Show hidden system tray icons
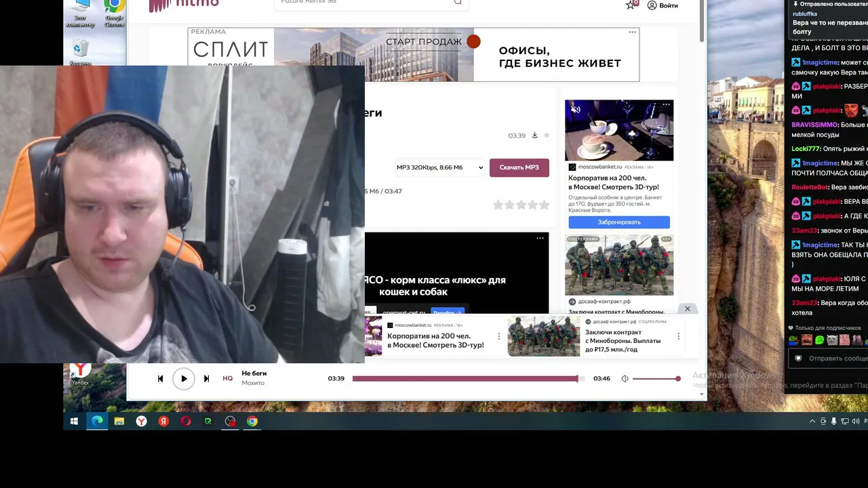The image size is (868, 488). (x=812, y=422)
